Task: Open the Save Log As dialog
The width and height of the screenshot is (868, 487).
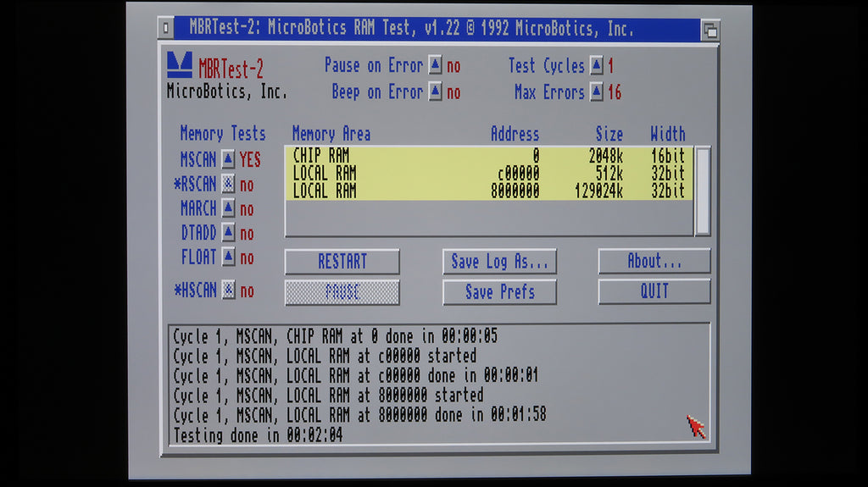Action: tap(499, 262)
